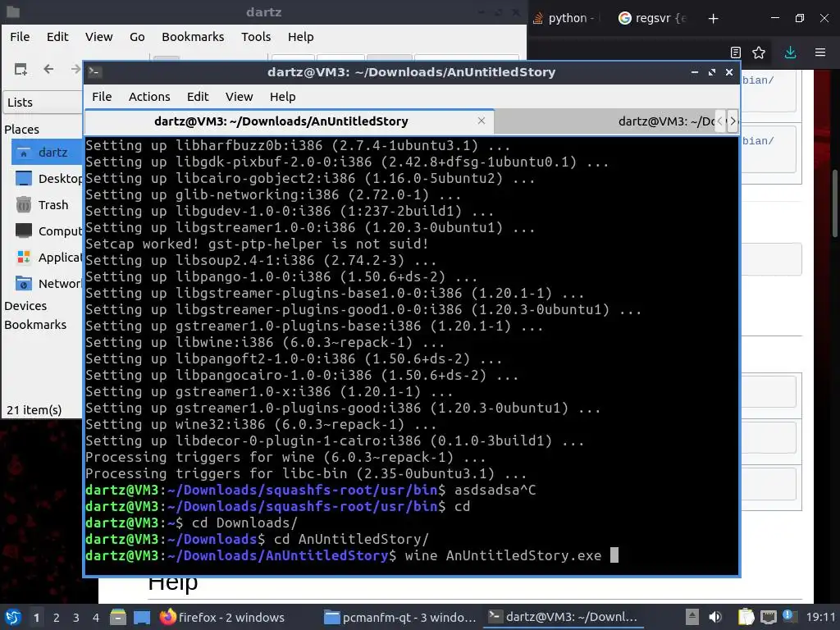Open the file manager's View menu
Screen dimensions: 840x630
98,36
